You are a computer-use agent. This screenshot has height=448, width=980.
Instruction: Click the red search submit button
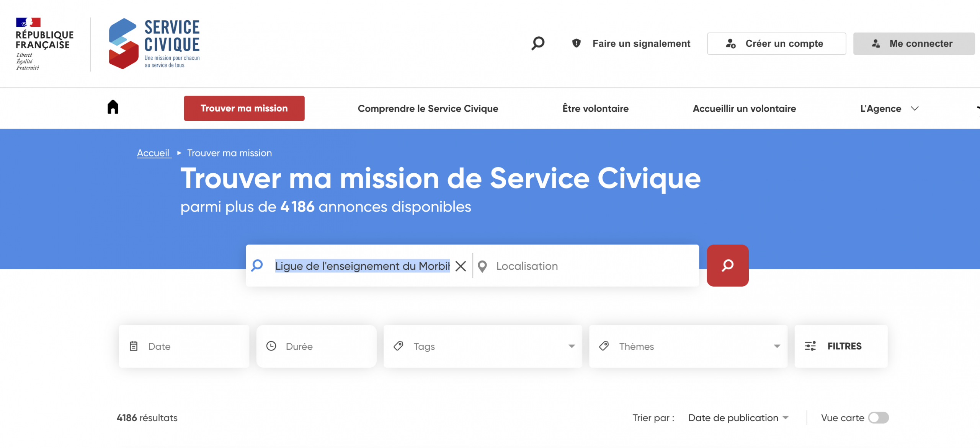(727, 266)
